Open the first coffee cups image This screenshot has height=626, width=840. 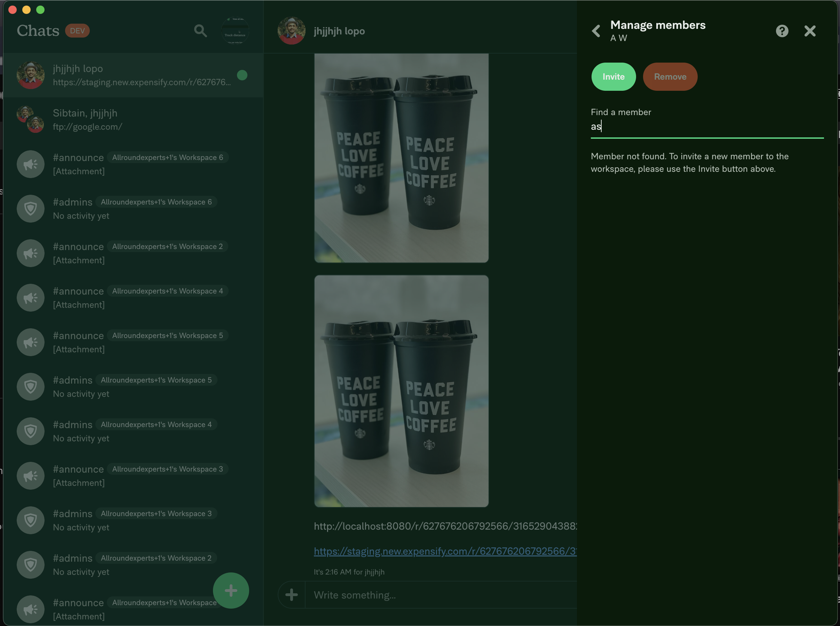401,157
